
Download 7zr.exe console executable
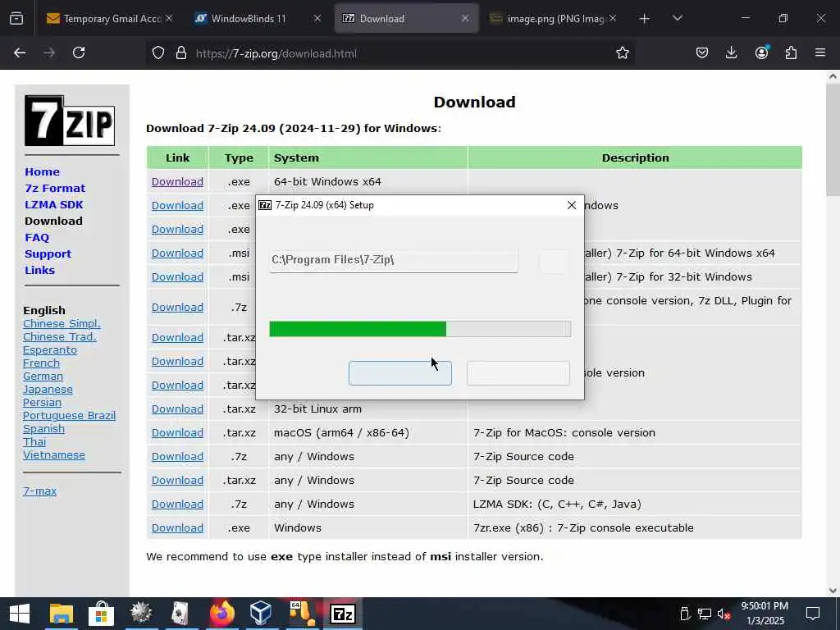(x=177, y=527)
